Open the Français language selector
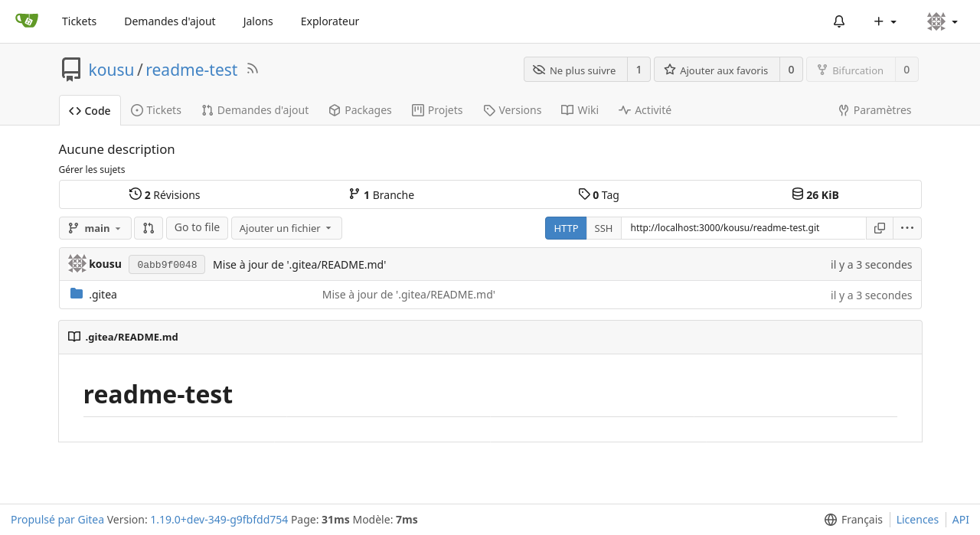 (x=854, y=520)
